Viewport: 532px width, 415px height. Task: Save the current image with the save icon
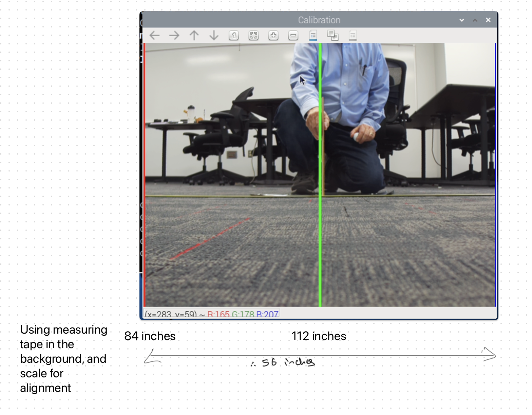[x=313, y=35]
